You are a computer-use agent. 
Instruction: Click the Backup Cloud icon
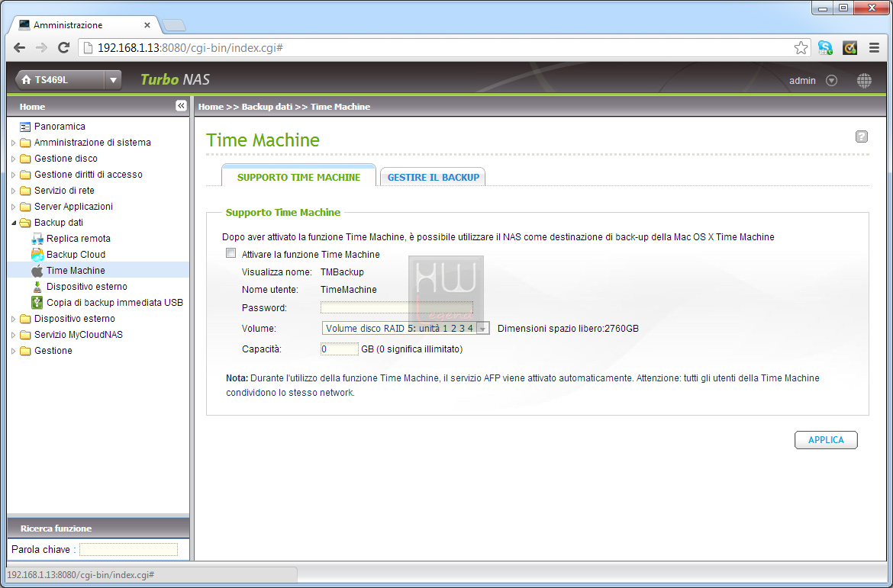tap(37, 255)
